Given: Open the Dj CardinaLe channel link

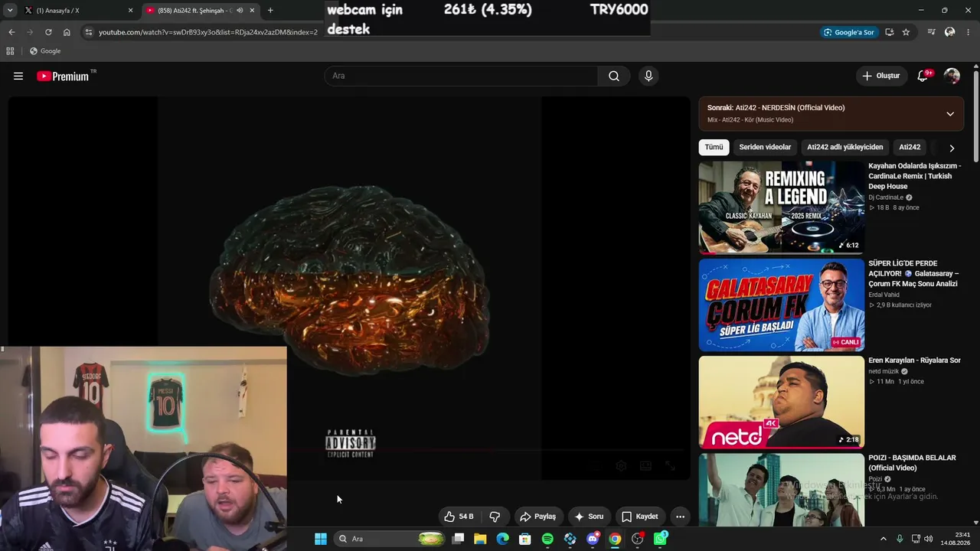Looking at the screenshot, I should [886, 197].
